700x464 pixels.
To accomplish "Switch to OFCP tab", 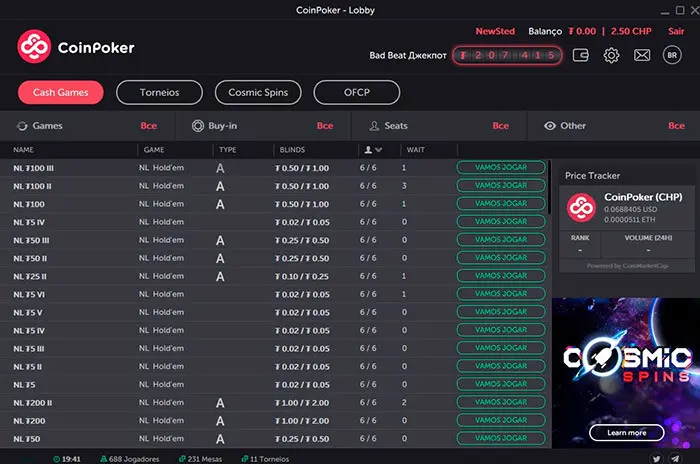I will pos(357,92).
